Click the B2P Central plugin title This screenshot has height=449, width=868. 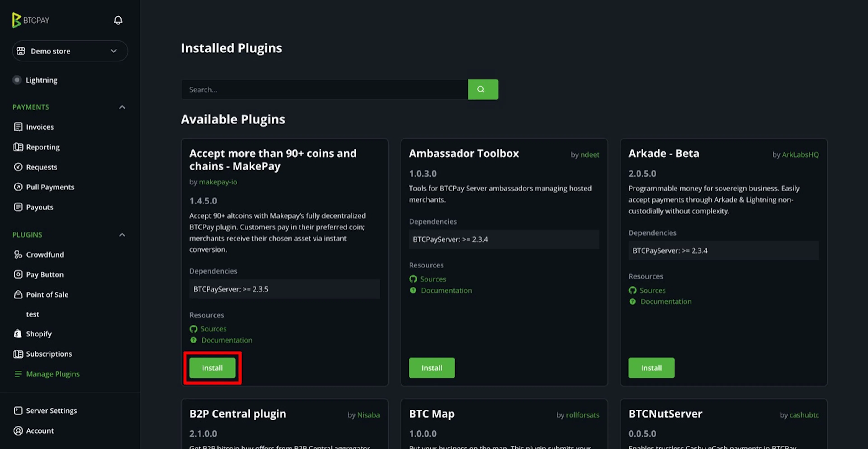(238, 414)
